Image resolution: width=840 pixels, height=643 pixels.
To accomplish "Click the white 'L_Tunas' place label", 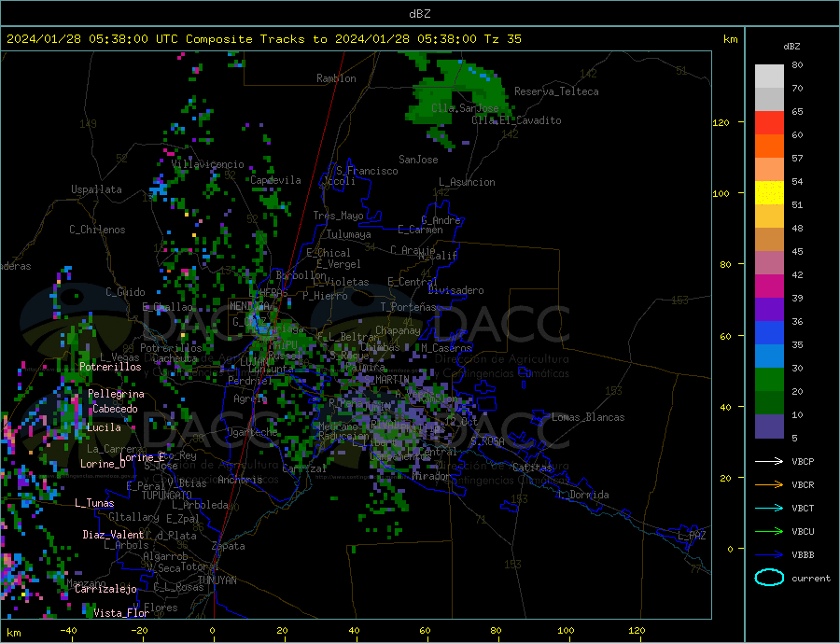I will pos(94,503).
